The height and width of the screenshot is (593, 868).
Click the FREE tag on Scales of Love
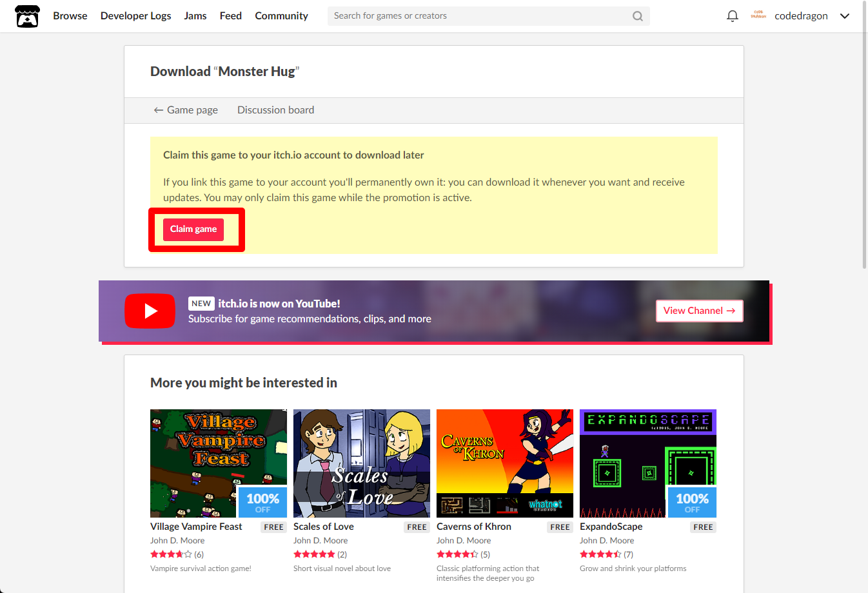pyautogui.click(x=417, y=527)
